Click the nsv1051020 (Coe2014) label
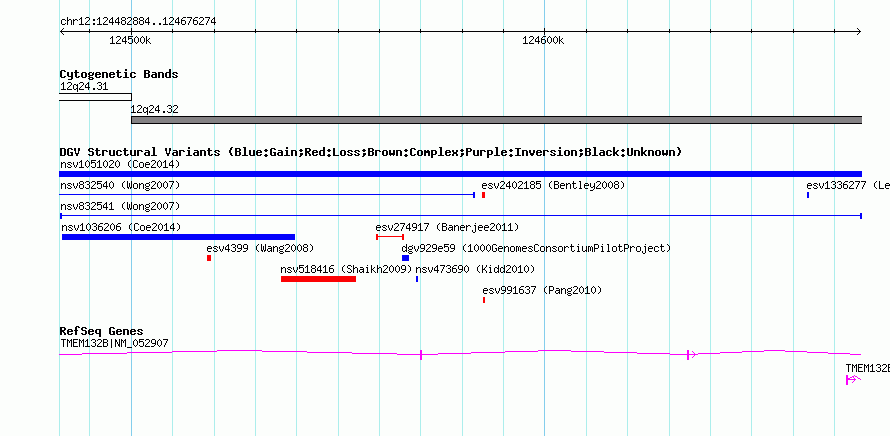 click(120, 164)
